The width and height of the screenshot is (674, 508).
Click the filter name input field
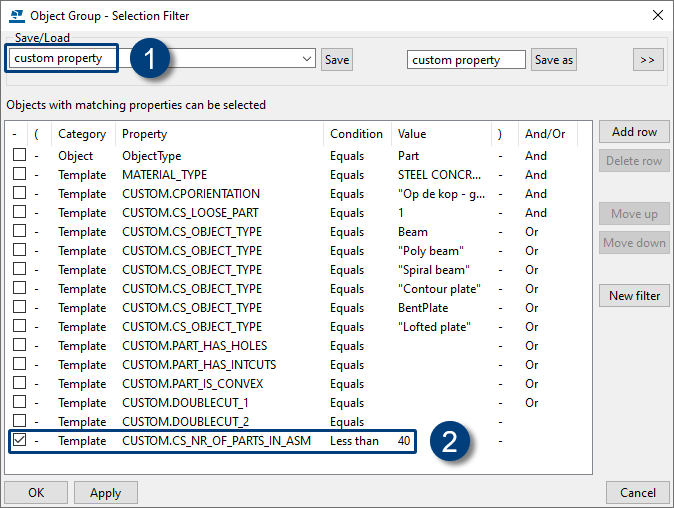click(x=466, y=60)
